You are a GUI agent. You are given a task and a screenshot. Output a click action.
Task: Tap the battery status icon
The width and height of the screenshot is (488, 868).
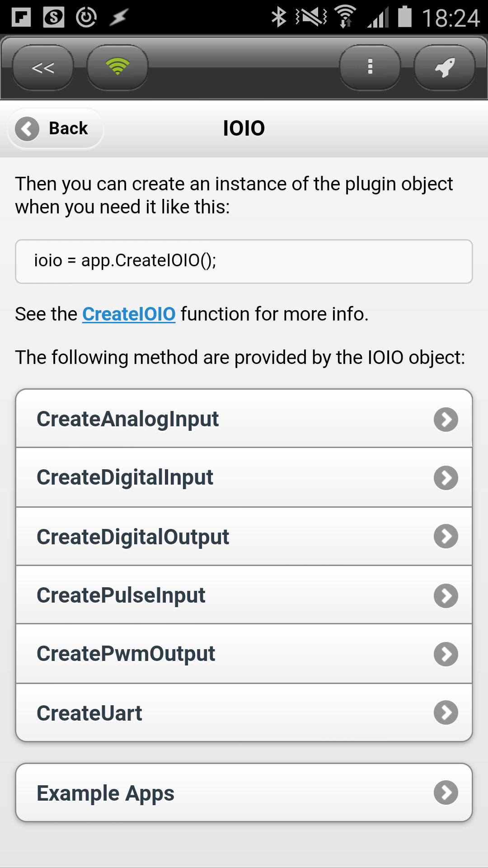pos(404,17)
